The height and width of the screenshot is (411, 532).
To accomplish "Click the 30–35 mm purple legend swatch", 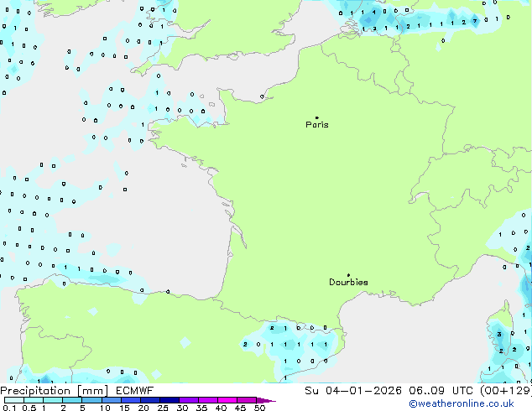I will click(188, 400).
